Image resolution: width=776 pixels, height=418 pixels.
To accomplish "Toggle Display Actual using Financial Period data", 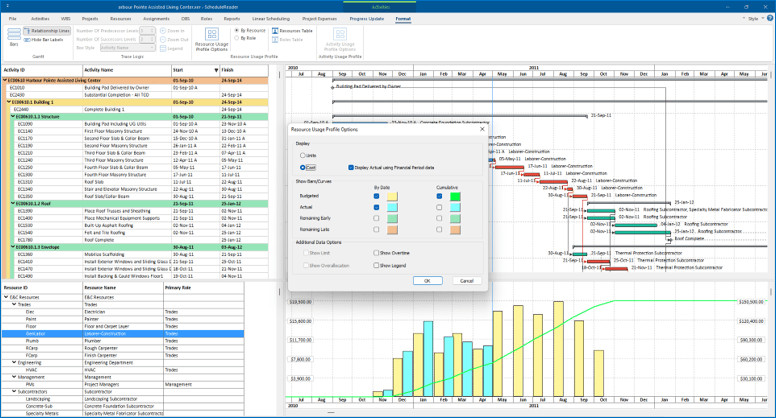I will 351,168.
